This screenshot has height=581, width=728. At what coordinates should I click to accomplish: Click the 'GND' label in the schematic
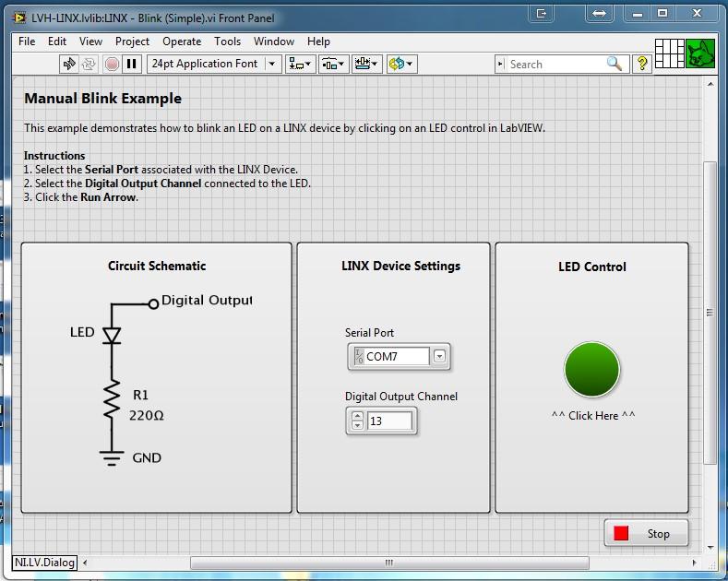click(x=147, y=458)
